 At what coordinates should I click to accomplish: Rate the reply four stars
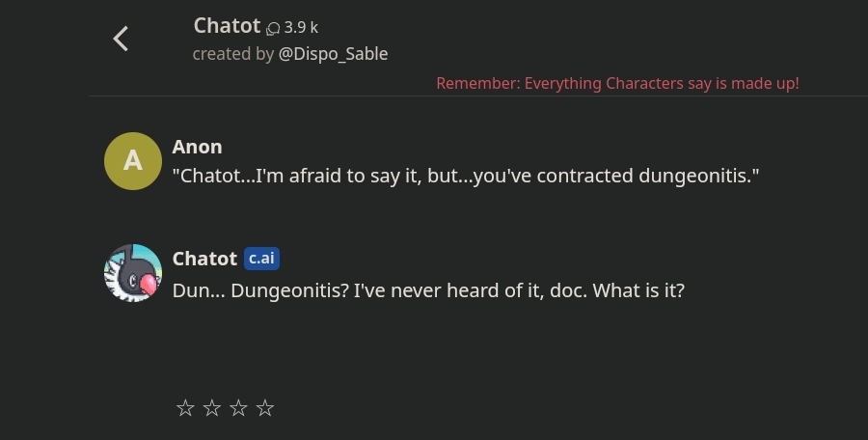point(265,408)
